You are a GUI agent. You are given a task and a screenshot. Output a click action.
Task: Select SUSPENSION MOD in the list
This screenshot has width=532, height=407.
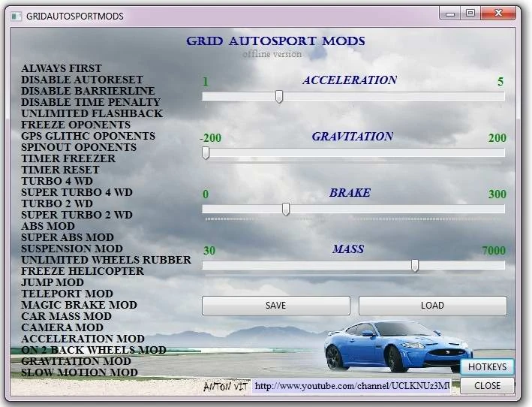[72, 248]
